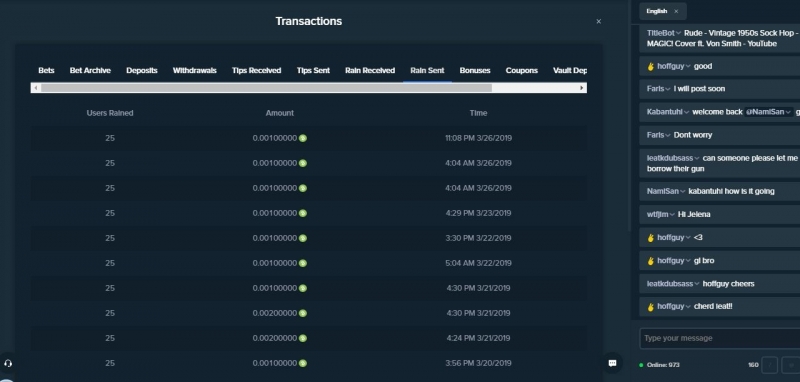The width and height of the screenshot is (800, 382).
Task: Open wtfjim's user dropdown beside 'Hi Jelena'
Action: [672, 215]
